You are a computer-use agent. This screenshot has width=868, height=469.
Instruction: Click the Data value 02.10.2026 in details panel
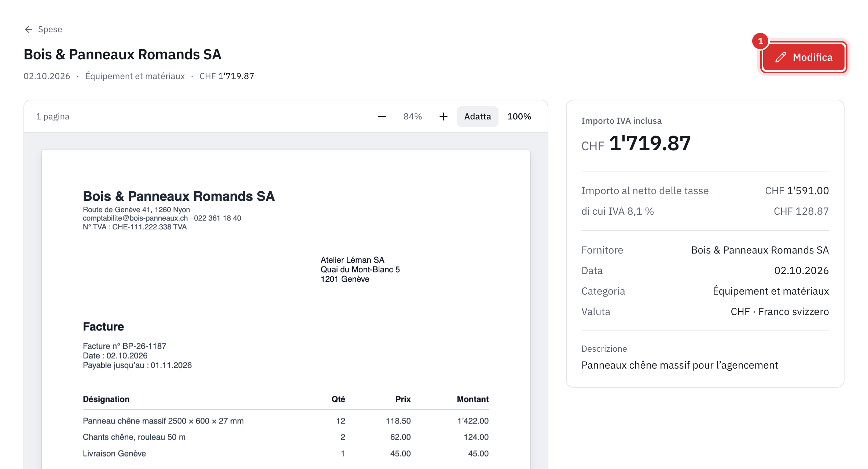[801, 270]
